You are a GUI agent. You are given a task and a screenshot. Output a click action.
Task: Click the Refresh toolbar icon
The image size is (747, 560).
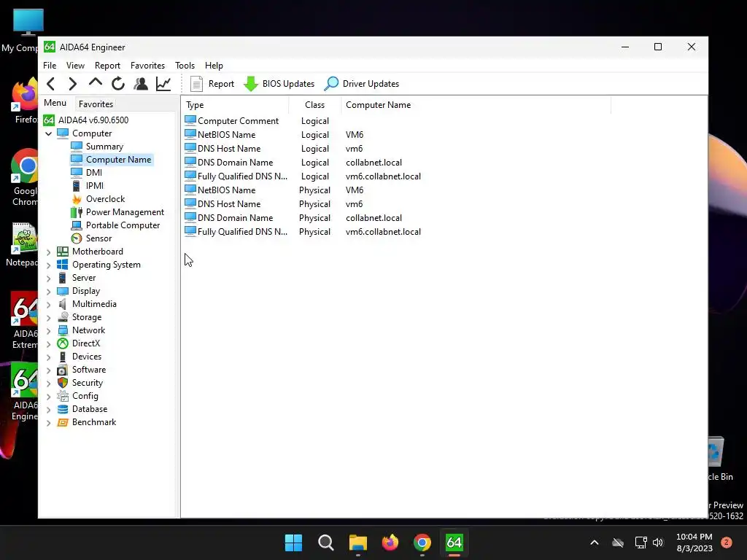[x=118, y=84]
